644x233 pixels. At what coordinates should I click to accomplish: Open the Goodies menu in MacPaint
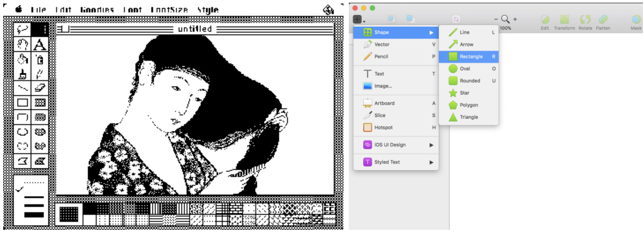pos(97,10)
